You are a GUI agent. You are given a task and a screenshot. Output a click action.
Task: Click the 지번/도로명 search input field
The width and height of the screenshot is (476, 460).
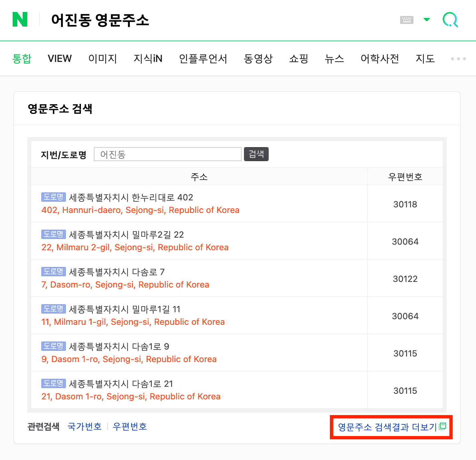pyautogui.click(x=167, y=154)
